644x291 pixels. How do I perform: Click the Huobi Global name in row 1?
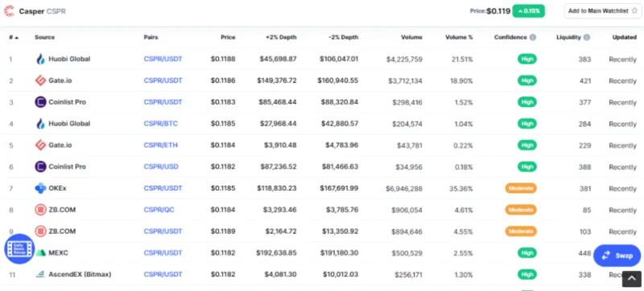pyautogui.click(x=69, y=59)
